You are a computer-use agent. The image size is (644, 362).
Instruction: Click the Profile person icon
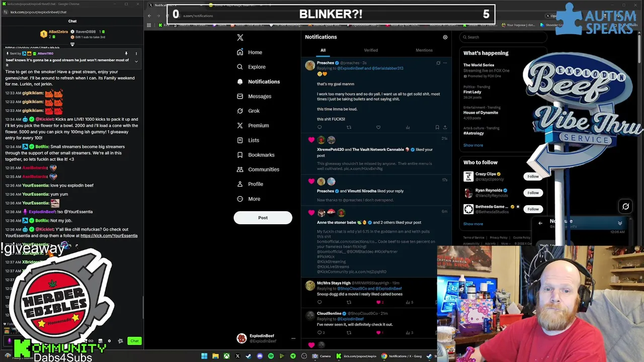[240, 184]
